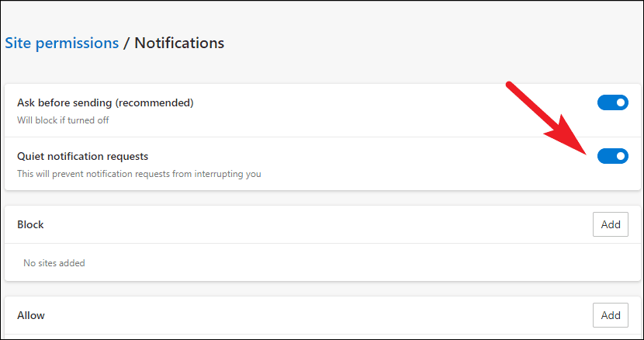Click the breadcrumb slash separator
The width and height of the screenshot is (644, 340).
point(126,43)
